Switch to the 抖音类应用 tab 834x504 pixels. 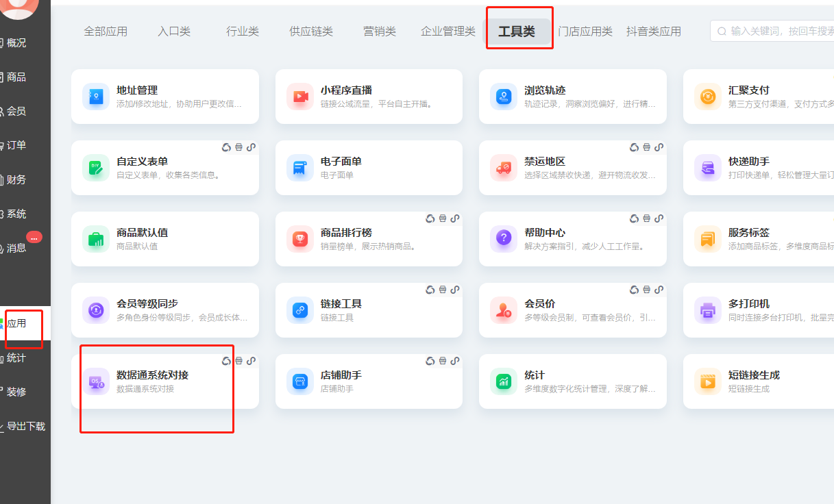tap(653, 32)
